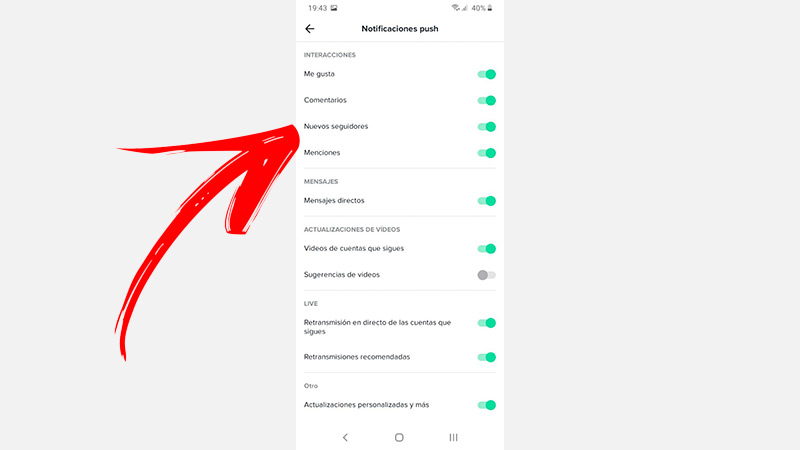Disable Mensajes directos toggle

(x=486, y=201)
